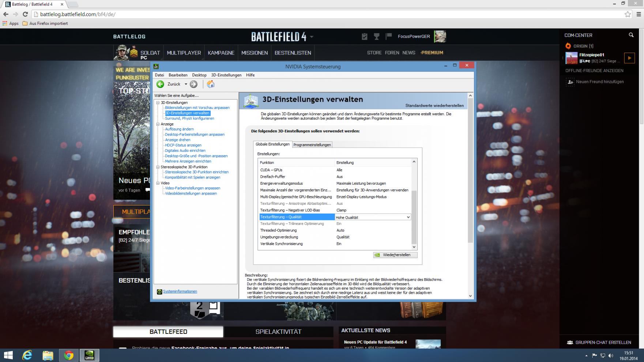Viewport: 644px width, 362px height.
Task: Click OFFLINE-FREUNDE ANZEIGEN
Action: click(594, 71)
